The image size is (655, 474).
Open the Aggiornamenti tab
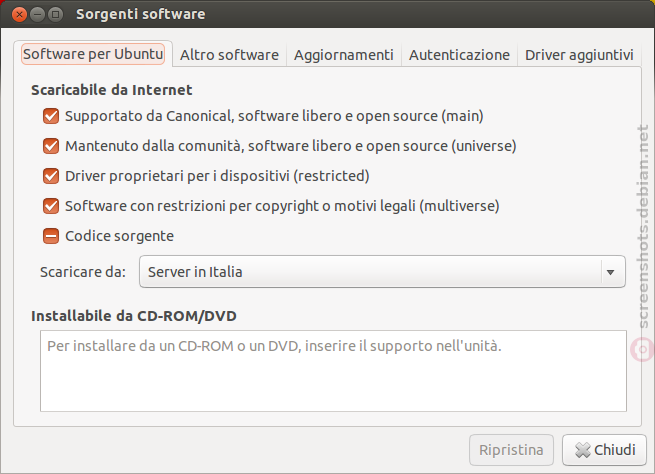coord(343,55)
